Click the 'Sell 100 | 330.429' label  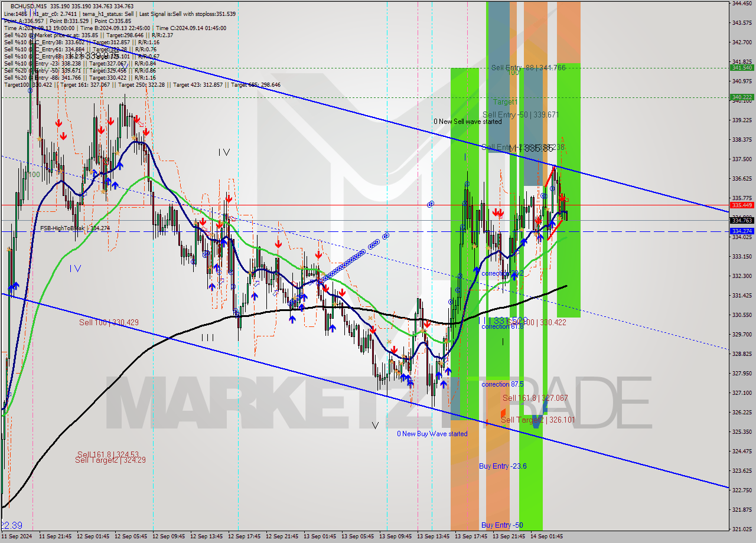pyautogui.click(x=109, y=322)
